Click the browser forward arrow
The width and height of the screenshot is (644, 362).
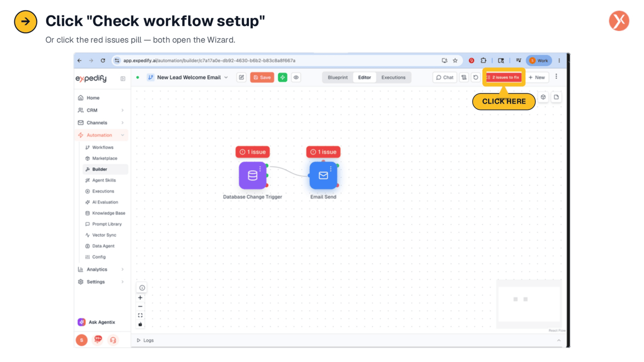click(x=91, y=60)
